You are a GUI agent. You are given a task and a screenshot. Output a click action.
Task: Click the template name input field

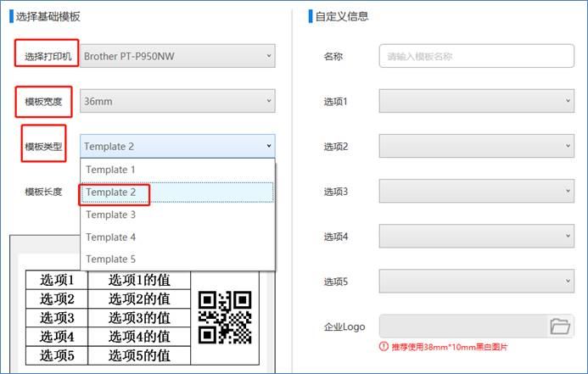click(x=477, y=56)
